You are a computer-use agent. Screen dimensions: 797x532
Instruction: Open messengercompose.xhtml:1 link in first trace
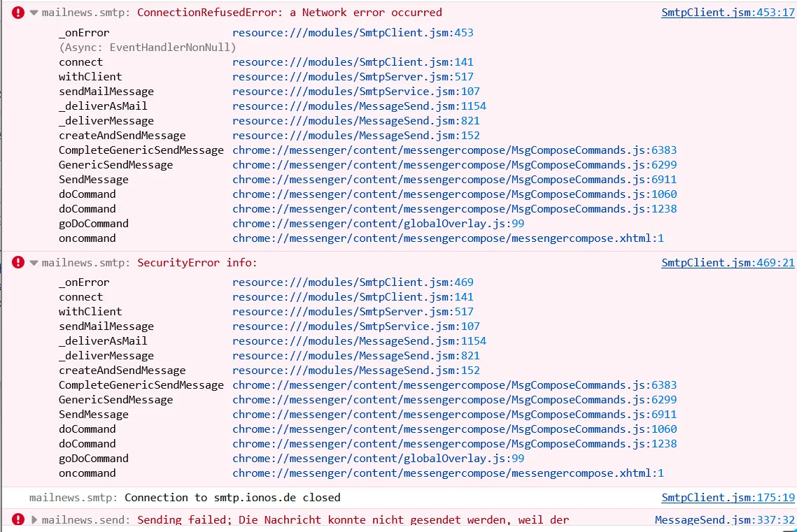click(x=449, y=238)
